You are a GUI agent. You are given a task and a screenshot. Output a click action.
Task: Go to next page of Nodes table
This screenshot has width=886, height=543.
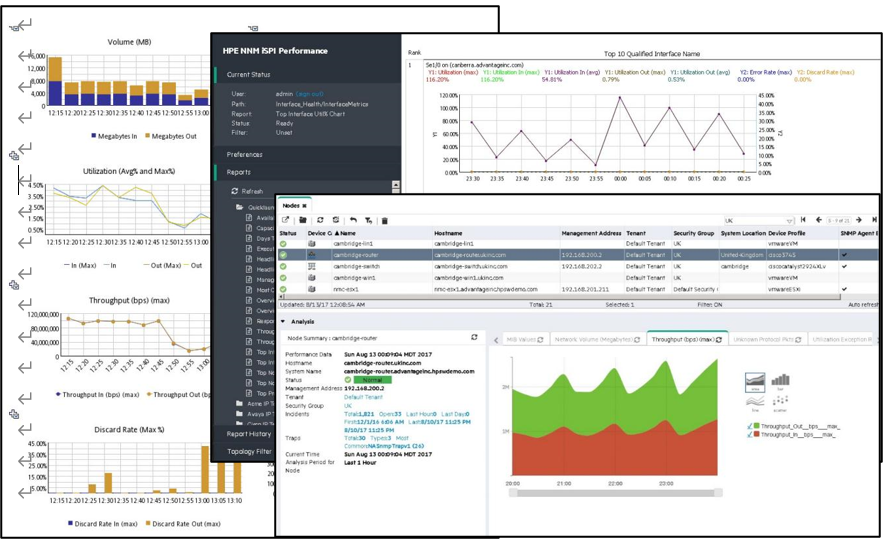click(x=859, y=220)
